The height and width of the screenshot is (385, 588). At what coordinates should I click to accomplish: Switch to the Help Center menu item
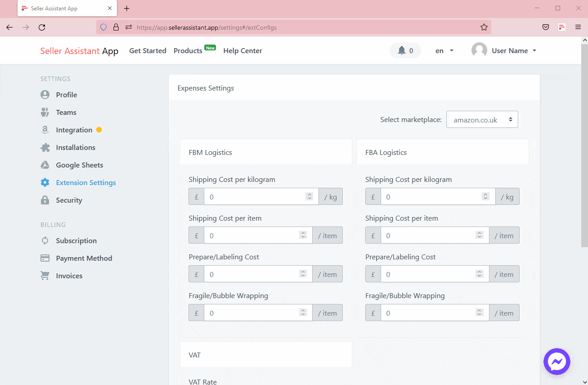coord(242,50)
